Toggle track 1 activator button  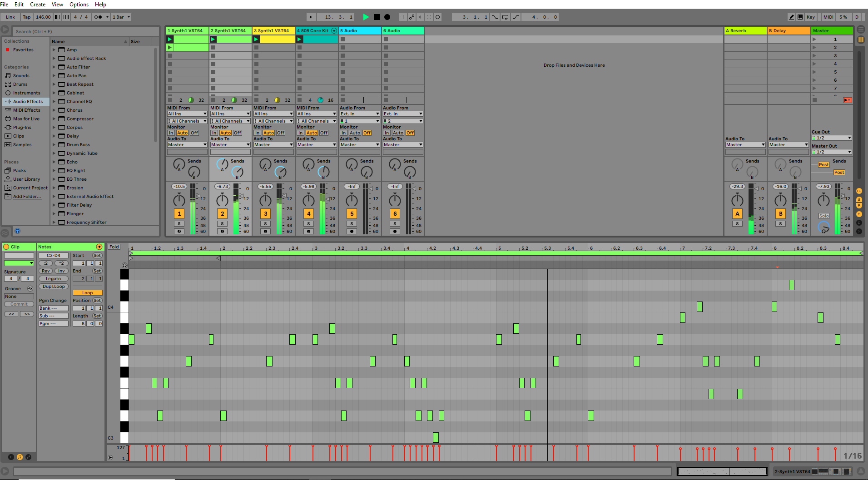(x=179, y=213)
